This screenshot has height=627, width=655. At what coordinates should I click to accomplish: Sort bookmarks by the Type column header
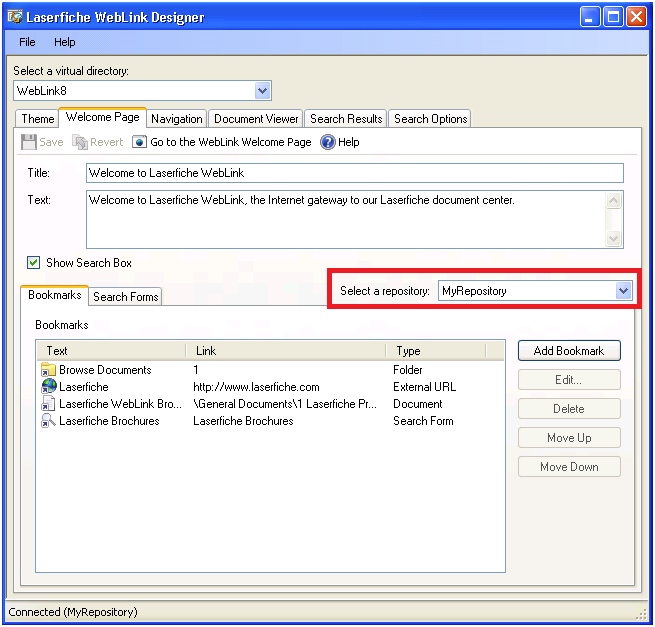pos(436,351)
